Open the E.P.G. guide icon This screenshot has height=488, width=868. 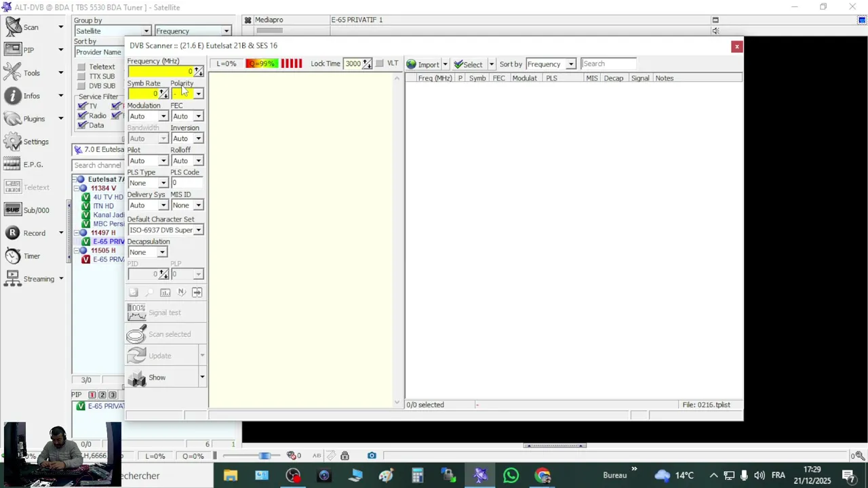(x=13, y=164)
